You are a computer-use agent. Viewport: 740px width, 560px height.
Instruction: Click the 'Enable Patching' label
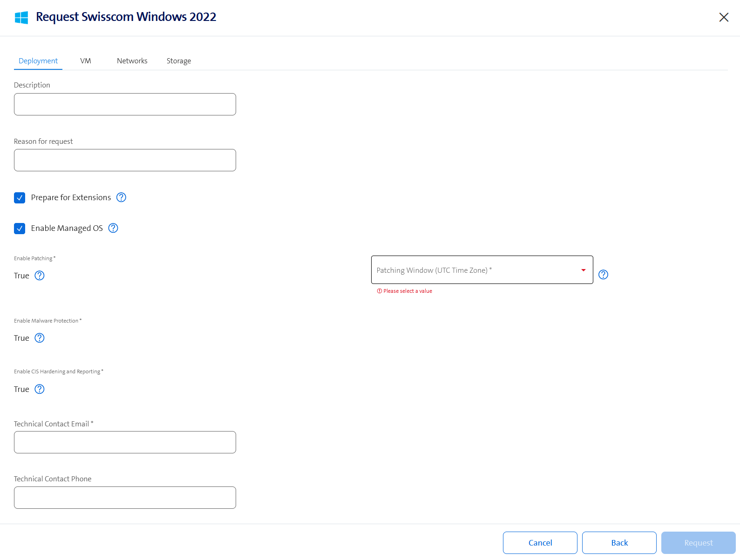click(34, 258)
